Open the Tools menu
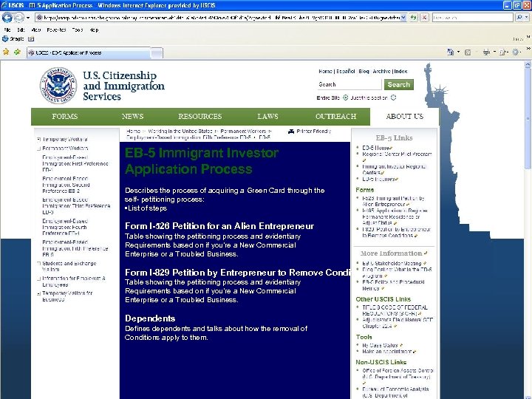532x399 pixels. coord(78,30)
